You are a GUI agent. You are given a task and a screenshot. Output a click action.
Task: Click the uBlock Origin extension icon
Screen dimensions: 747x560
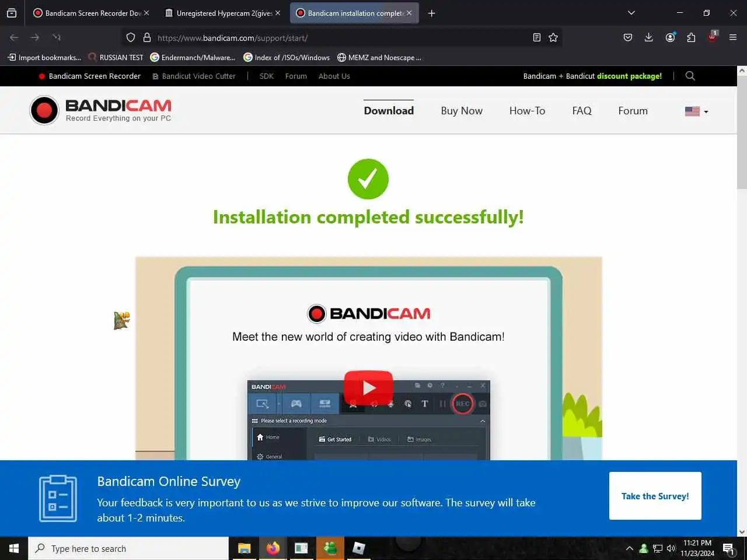pos(713,36)
